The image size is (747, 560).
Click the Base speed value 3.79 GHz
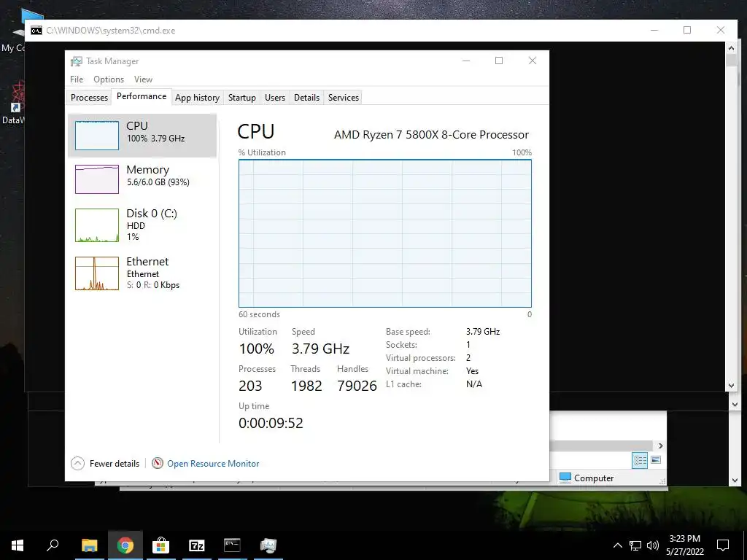[483, 332]
